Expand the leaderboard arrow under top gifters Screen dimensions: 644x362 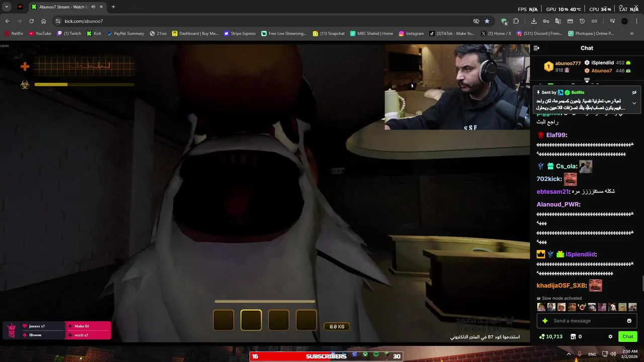(x=587, y=80)
